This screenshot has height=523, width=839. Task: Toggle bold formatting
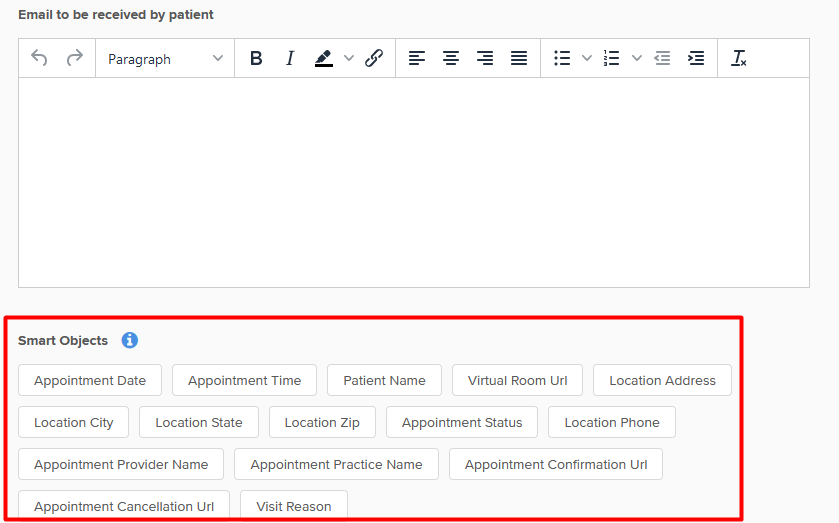(x=256, y=58)
